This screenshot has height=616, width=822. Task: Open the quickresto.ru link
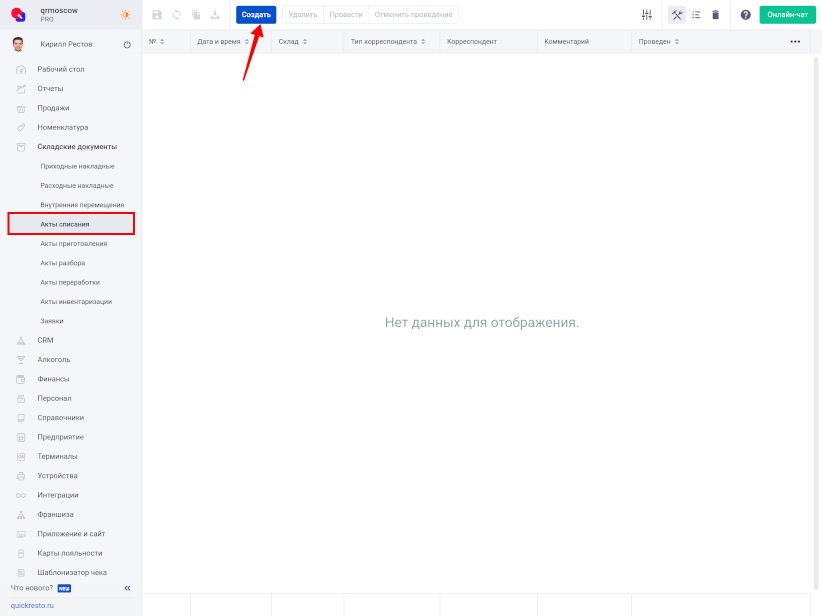pos(32,606)
